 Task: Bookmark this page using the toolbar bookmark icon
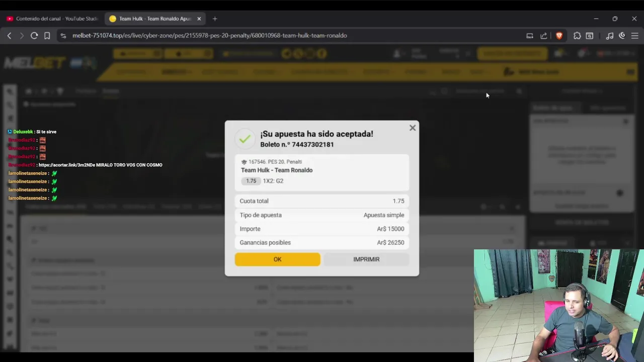pyautogui.click(x=47, y=36)
